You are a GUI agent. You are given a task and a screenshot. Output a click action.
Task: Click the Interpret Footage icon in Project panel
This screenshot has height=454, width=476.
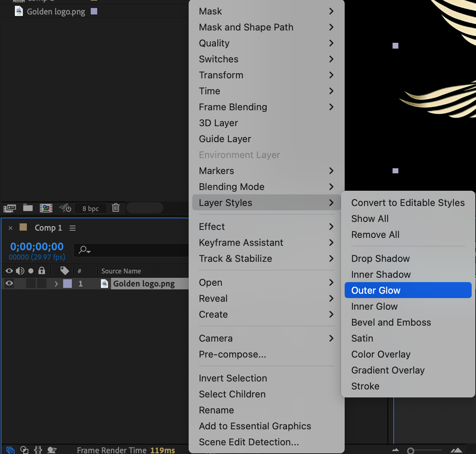click(x=9, y=208)
